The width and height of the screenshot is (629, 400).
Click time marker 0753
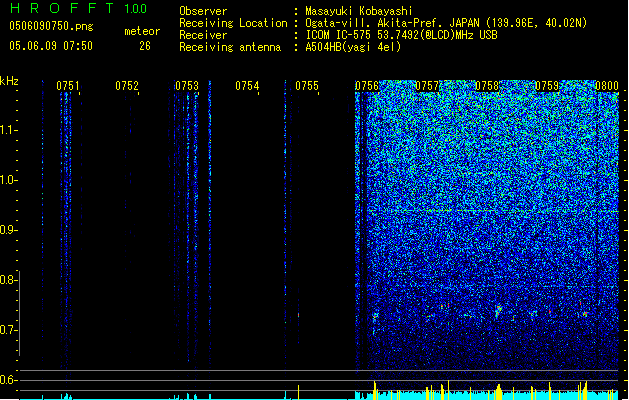187,86
